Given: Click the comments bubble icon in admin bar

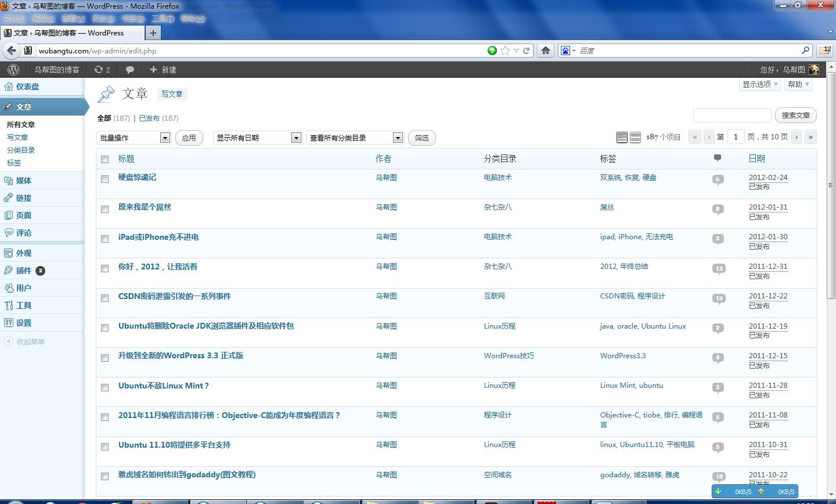Looking at the screenshot, I should pyautogui.click(x=130, y=70).
